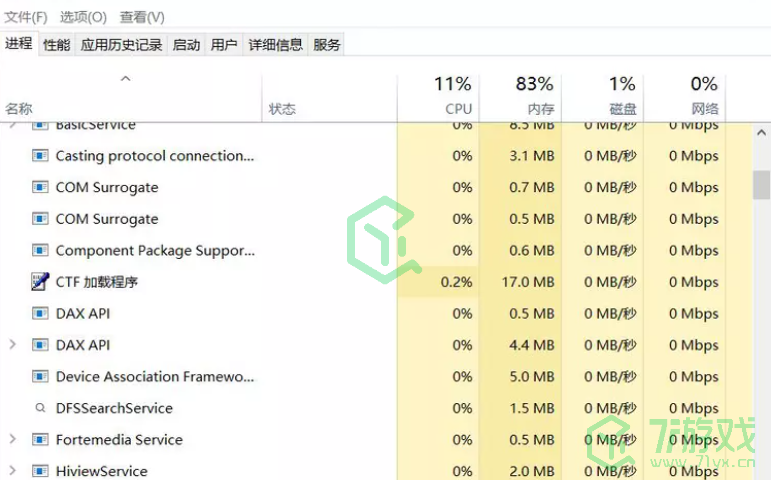Expand the HiviewService process group
This screenshot has width=771, height=480.
[x=12, y=471]
